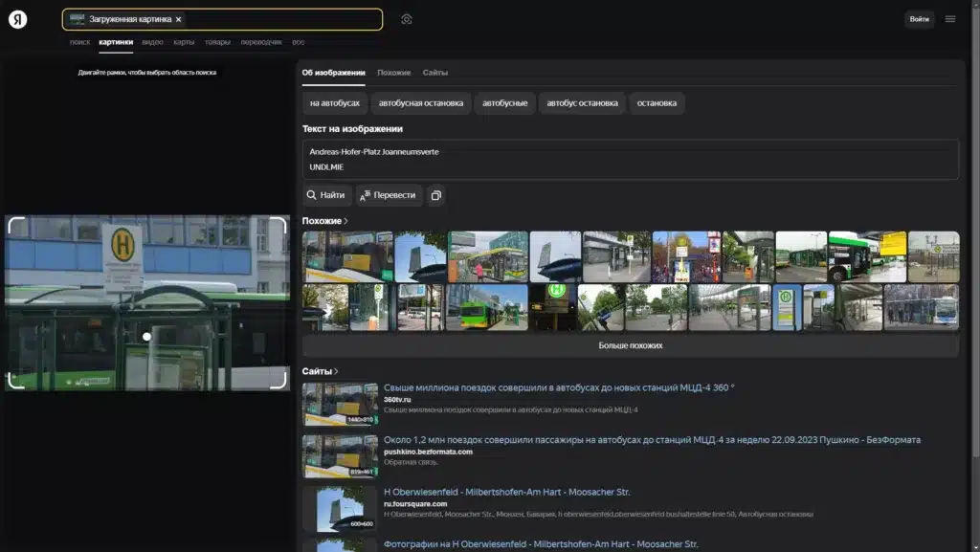
Task: Click the ru.foursquare.com domain label
Action: coord(415,504)
